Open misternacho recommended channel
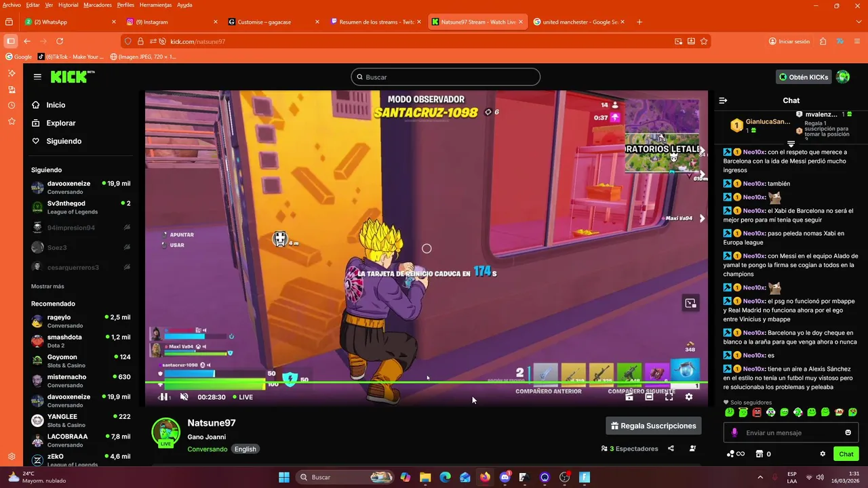868x488 pixels. (81, 381)
